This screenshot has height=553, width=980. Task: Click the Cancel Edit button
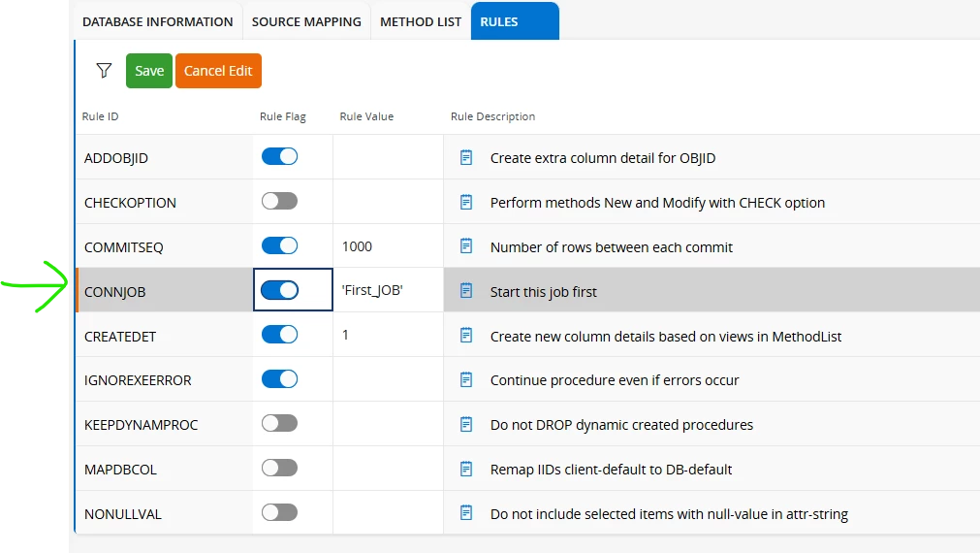pos(218,71)
